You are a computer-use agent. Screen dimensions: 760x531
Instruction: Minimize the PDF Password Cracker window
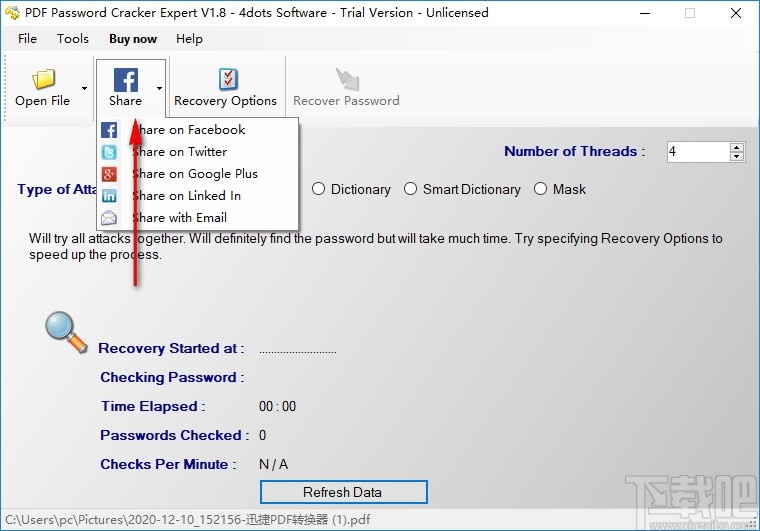[645, 13]
